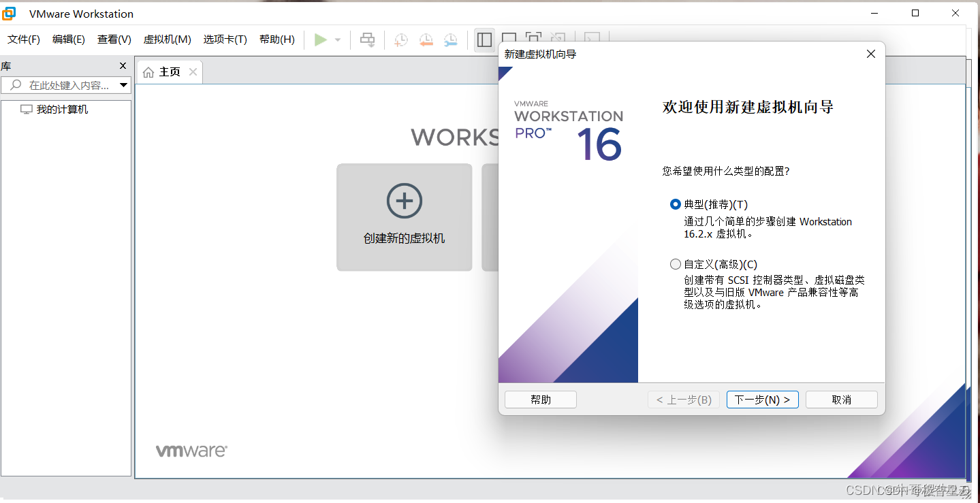Click the home icon on 主页 tab
The image size is (980, 503).
coord(148,72)
